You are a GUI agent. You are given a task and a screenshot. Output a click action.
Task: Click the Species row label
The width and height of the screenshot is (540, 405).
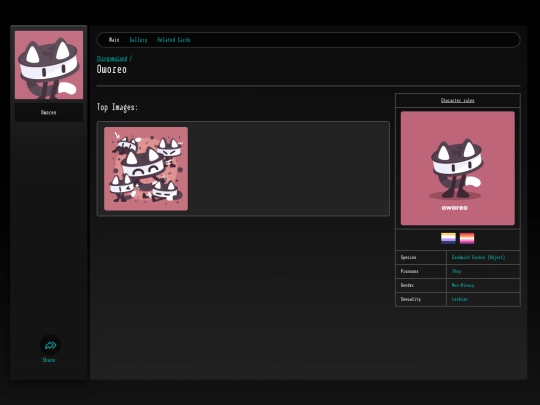(408, 257)
